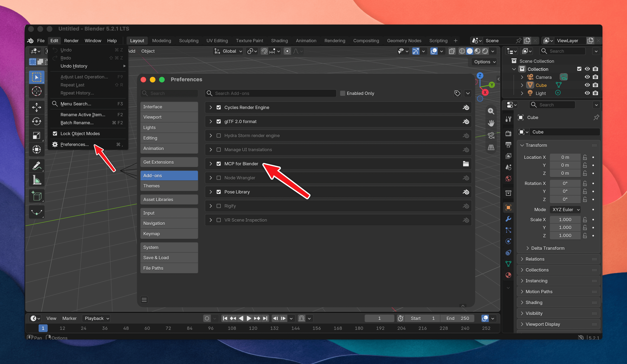Screen dimensions: 627x364
Task: Enable the Node Wrangler add-on checkbox
Action: click(x=218, y=178)
